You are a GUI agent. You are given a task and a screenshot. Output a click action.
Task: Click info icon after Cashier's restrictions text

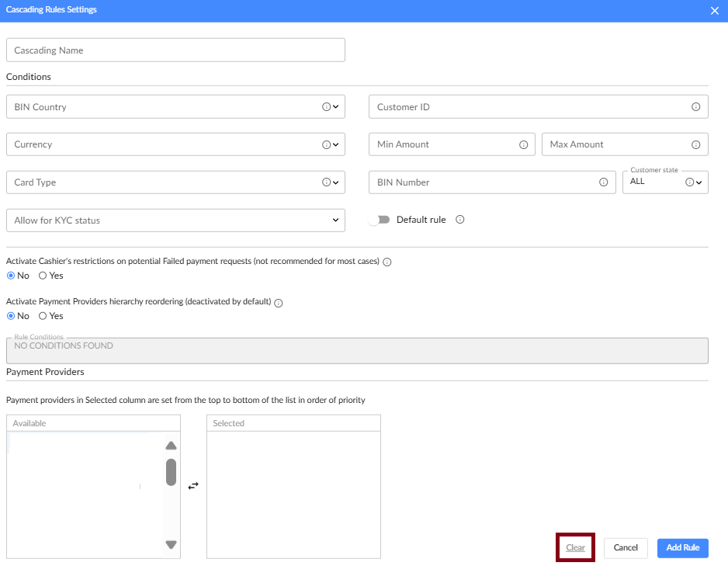pos(387,262)
